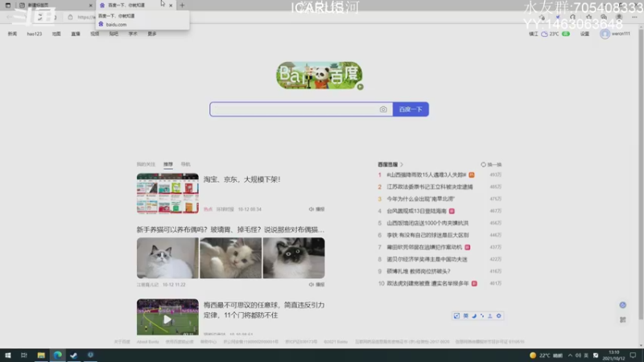Click the Windows Start button
Screen dimensions: 644x362
click(8, 356)
